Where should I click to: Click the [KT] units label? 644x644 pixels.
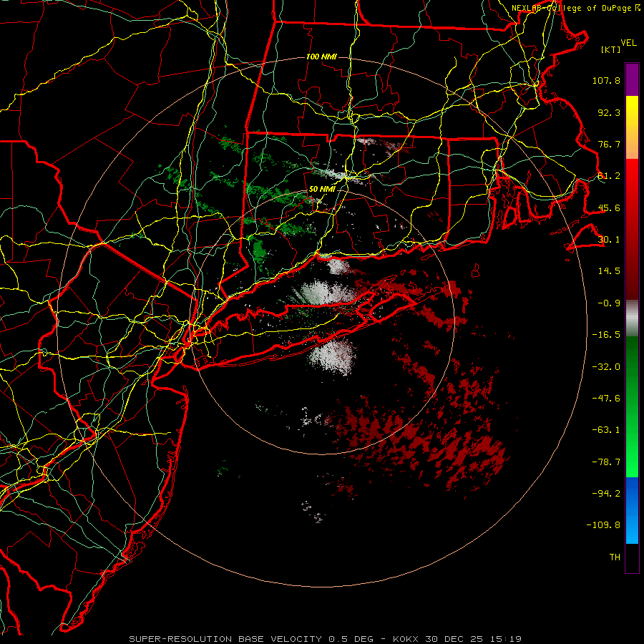(x=610, y=49)
